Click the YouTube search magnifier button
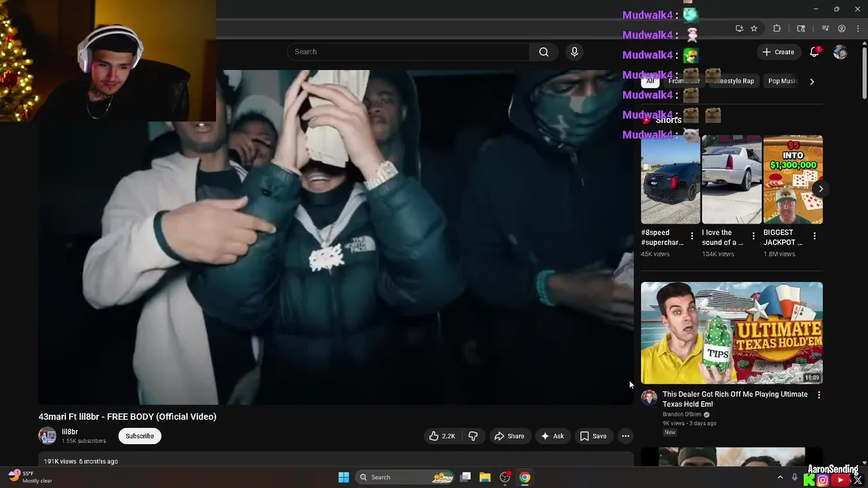 [x=544, y=52]
